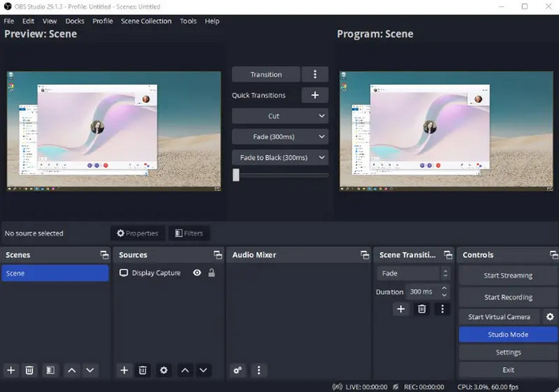Open Audio Mixer advanced audio properties gears
This screenshot has width=559, height=392.
pos(238,370)
